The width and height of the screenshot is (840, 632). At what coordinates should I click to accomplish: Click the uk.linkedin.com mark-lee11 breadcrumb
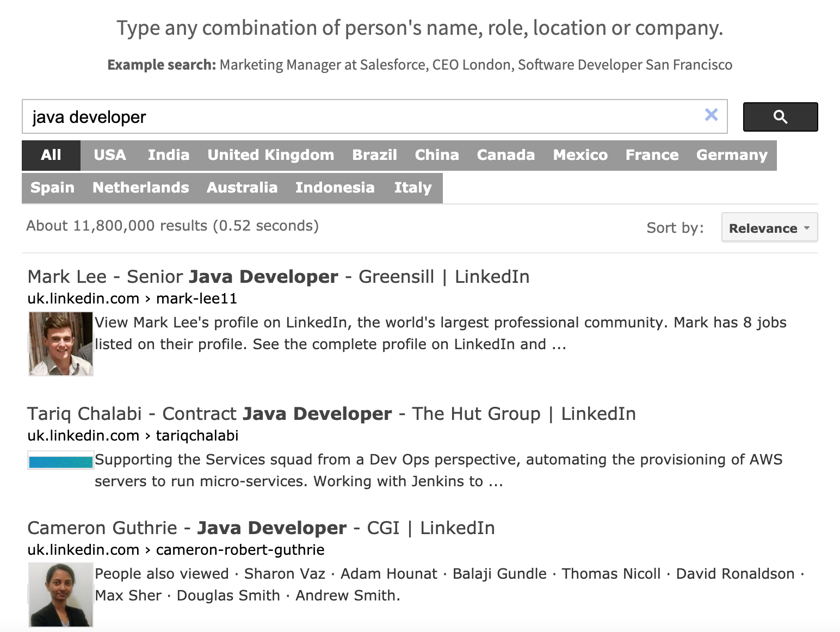pos(134,299)
